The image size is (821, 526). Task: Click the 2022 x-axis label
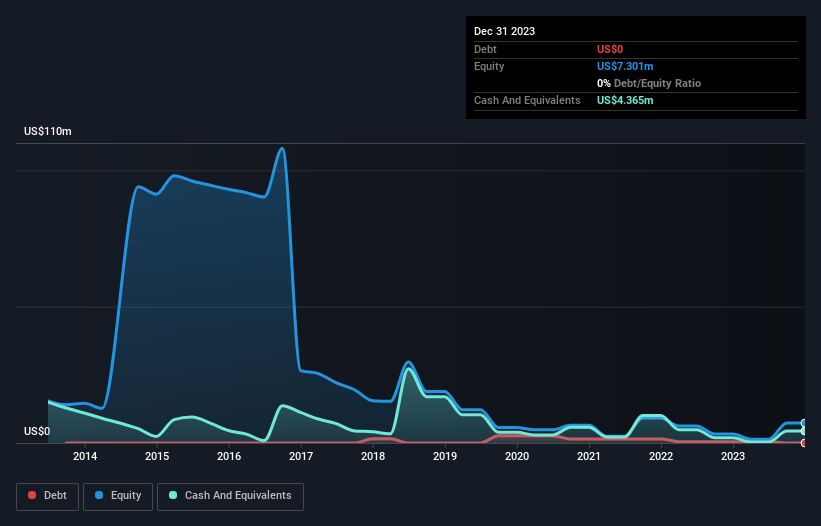(x=661, y=456)
